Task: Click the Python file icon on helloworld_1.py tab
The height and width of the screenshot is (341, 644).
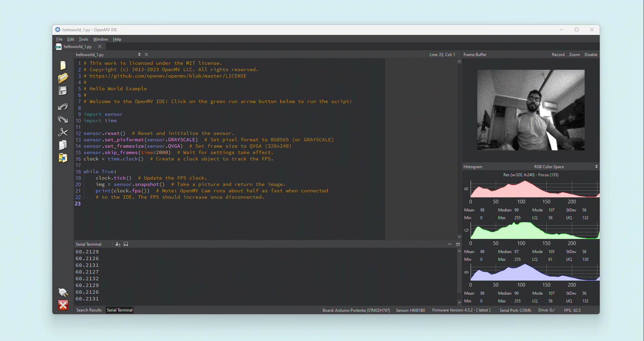Action: pyautogui.click(x=59, y=47)
